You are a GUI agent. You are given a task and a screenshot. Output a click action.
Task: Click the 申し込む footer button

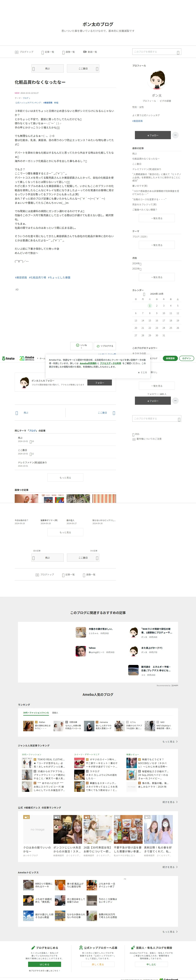click(151, 964)
